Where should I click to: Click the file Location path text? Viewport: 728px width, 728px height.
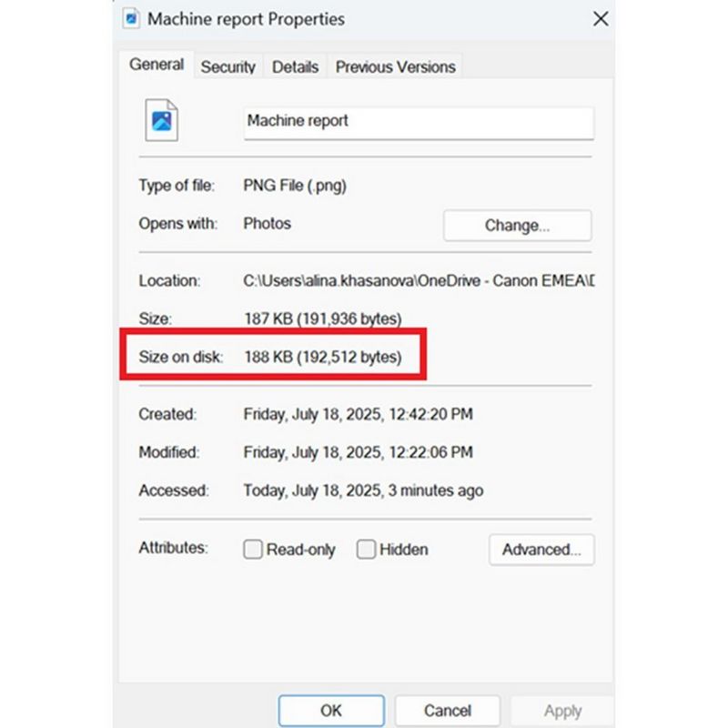[418, 281]
